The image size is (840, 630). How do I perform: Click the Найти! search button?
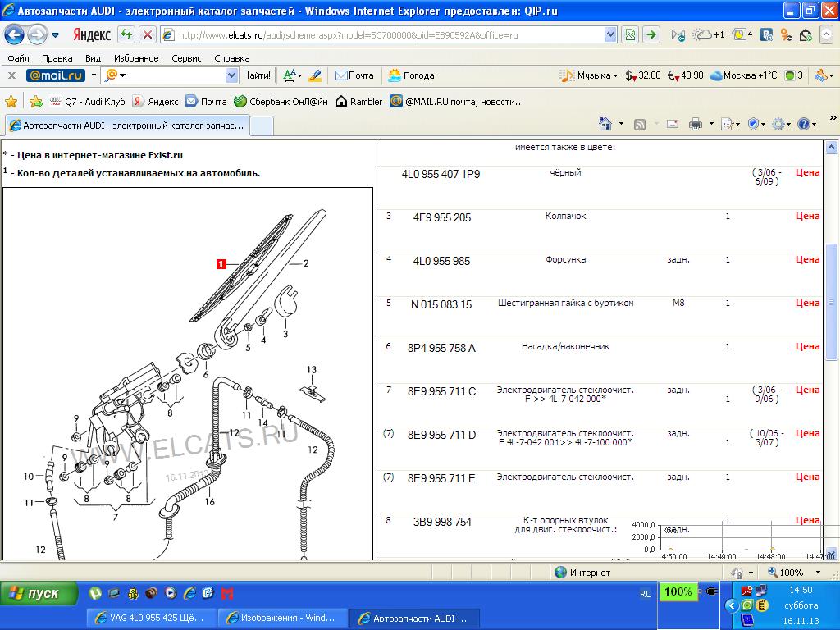click(257, 75)
